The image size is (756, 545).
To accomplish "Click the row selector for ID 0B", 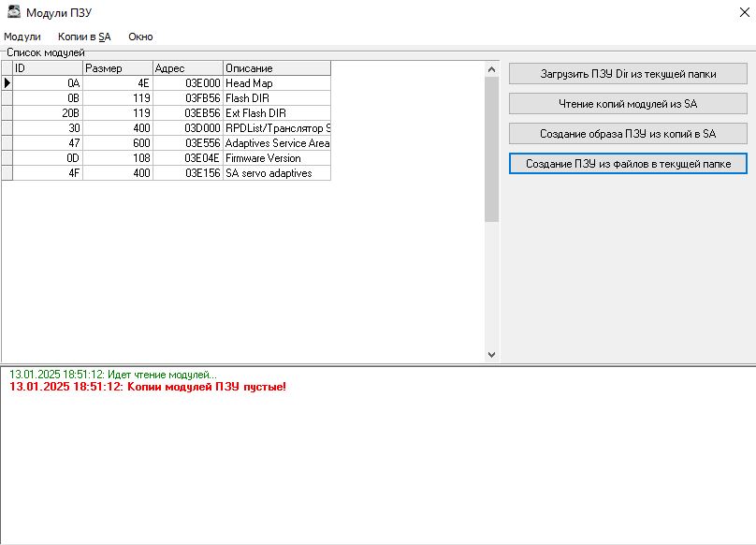I will tap(7, 98).
